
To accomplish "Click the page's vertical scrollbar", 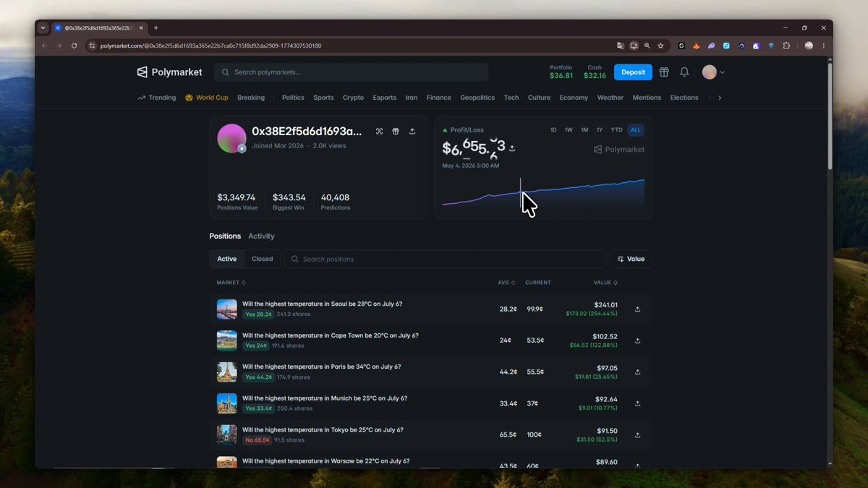I will click(830, 116).
